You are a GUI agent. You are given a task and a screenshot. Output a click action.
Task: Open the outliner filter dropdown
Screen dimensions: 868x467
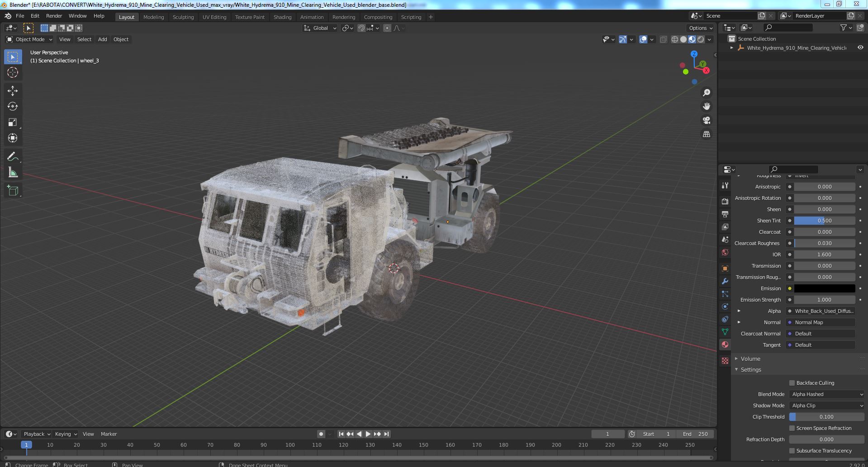(x=846, y=28)
